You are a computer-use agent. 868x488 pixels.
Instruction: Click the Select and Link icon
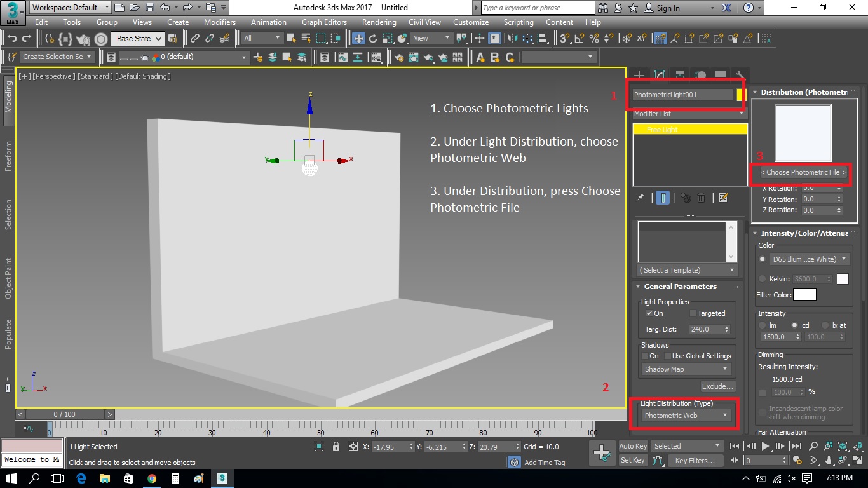click(195, 38)
